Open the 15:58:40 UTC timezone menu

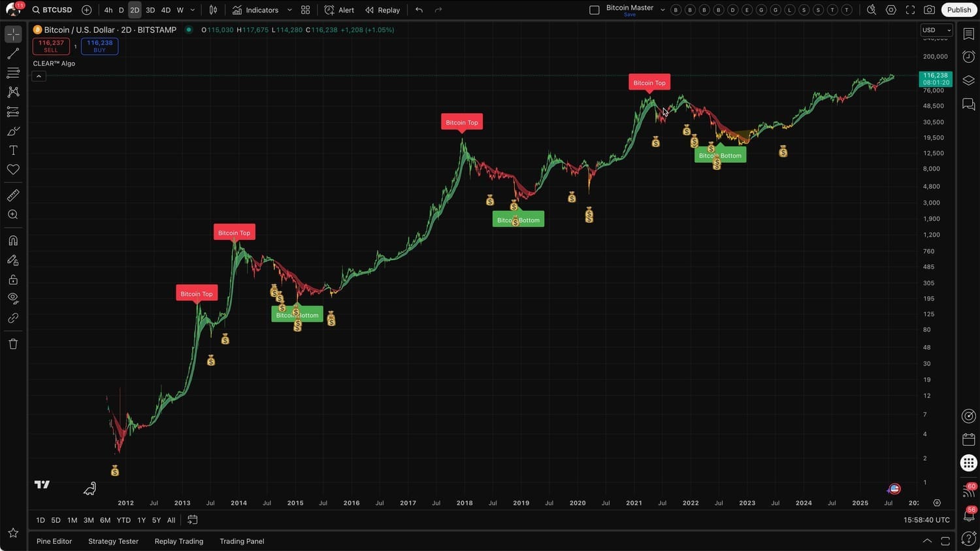point(926,520)
